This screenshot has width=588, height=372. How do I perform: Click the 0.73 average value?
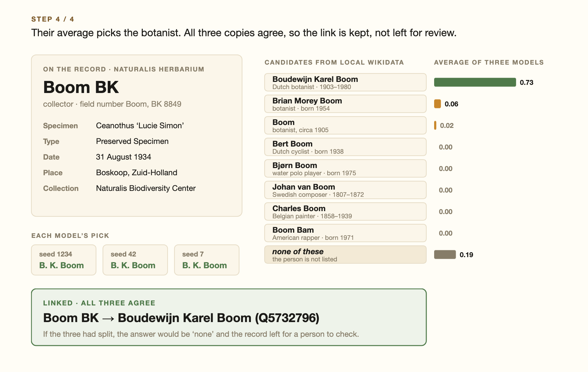(527, 83)
